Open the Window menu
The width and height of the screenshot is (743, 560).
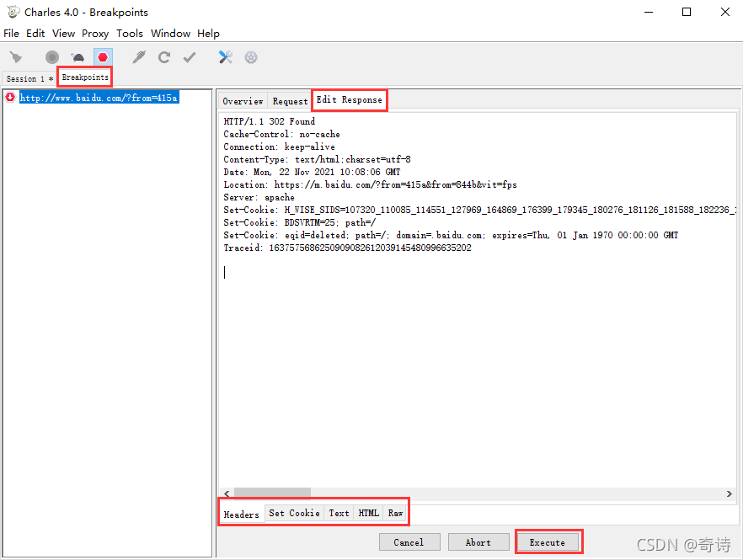coord(170,33)
